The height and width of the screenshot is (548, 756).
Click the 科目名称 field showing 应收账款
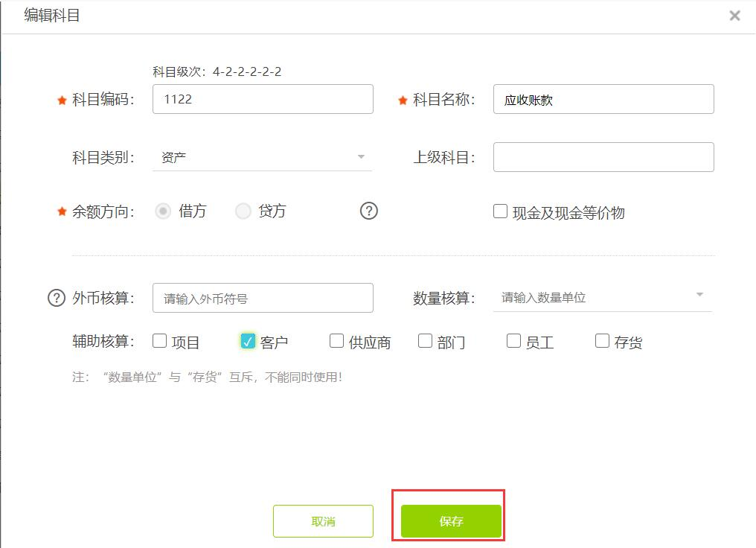(603, 98)
